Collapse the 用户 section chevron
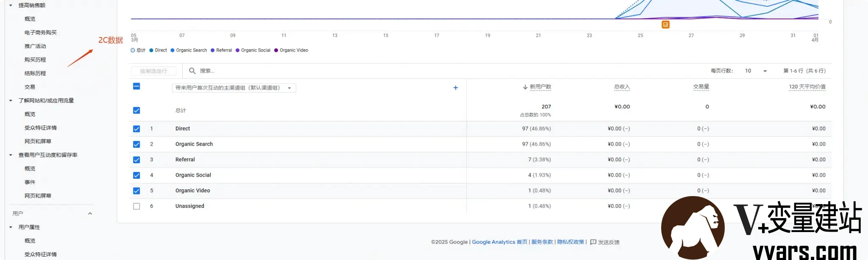Screen dimensions: 868x260 pos(90,213)
